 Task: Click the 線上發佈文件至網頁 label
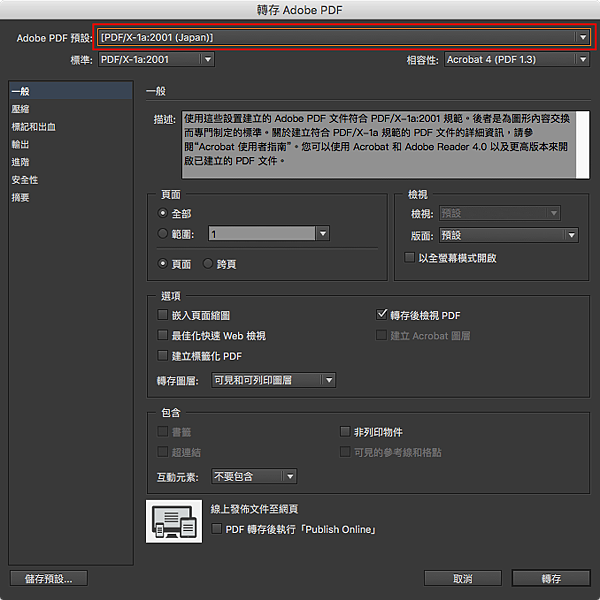(x=254, y=509)
